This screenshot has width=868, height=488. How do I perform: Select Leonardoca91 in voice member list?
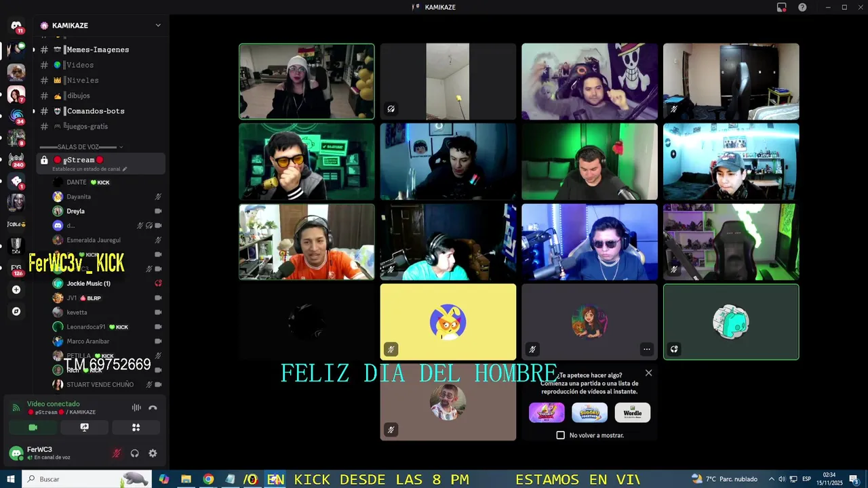pos(107,327)
